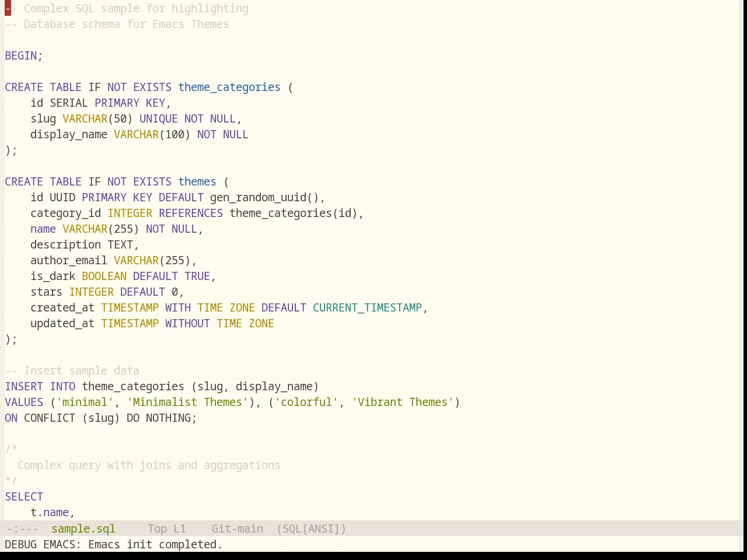This screenshot has width=747, height=560.
Task: Click VARCHAR(50) on the slug line
Action: 97,118
